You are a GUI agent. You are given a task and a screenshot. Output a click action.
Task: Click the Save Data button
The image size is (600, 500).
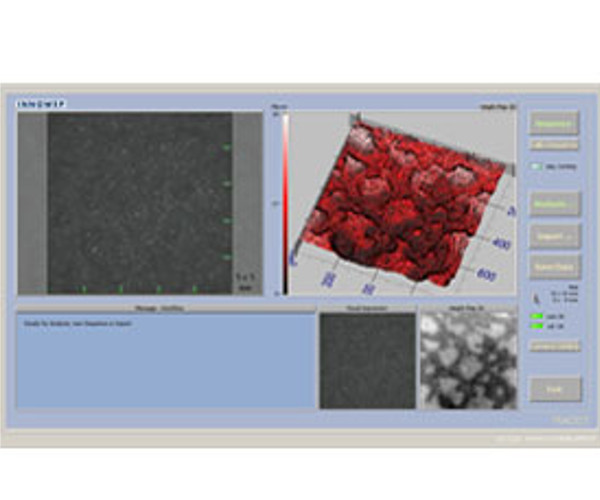click(553, 267)
